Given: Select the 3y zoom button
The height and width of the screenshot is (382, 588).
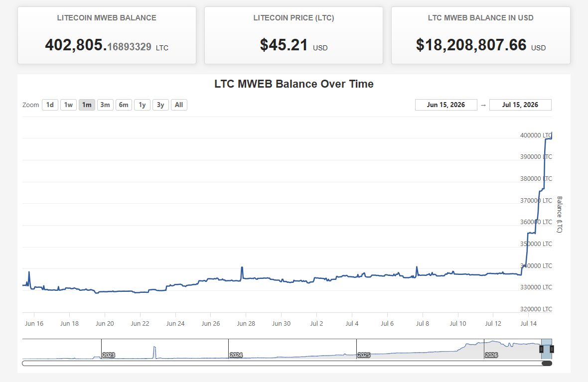Looking at the screenshot, I should [160, 105].
